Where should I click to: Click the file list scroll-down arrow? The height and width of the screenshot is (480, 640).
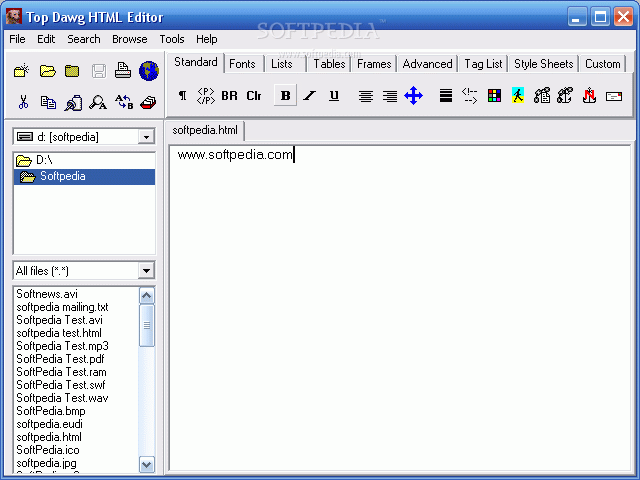(147, 464)
